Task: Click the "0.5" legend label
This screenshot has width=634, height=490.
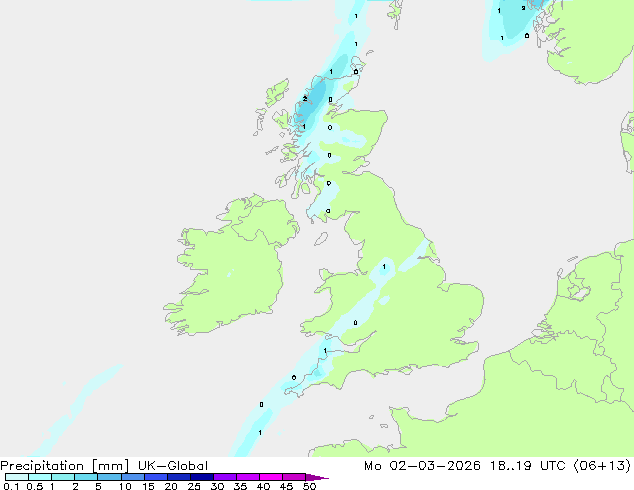Action: [35, 486]
